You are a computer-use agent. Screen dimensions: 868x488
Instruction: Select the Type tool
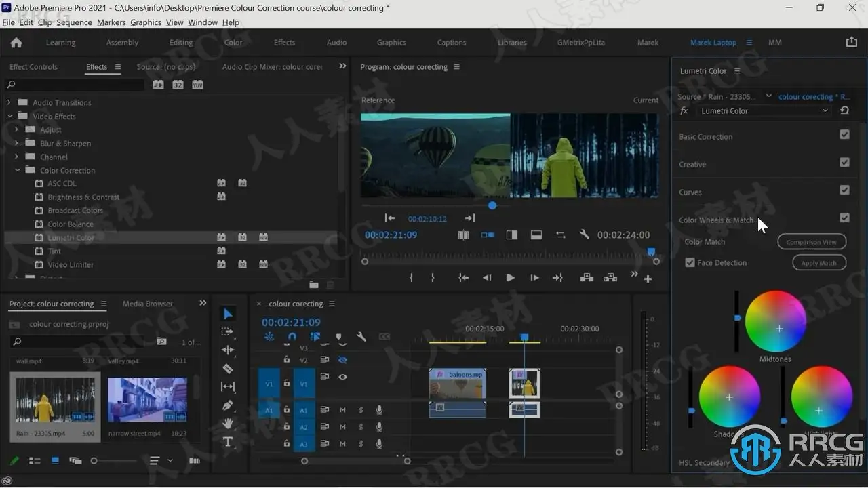click(x=228, y=442)
